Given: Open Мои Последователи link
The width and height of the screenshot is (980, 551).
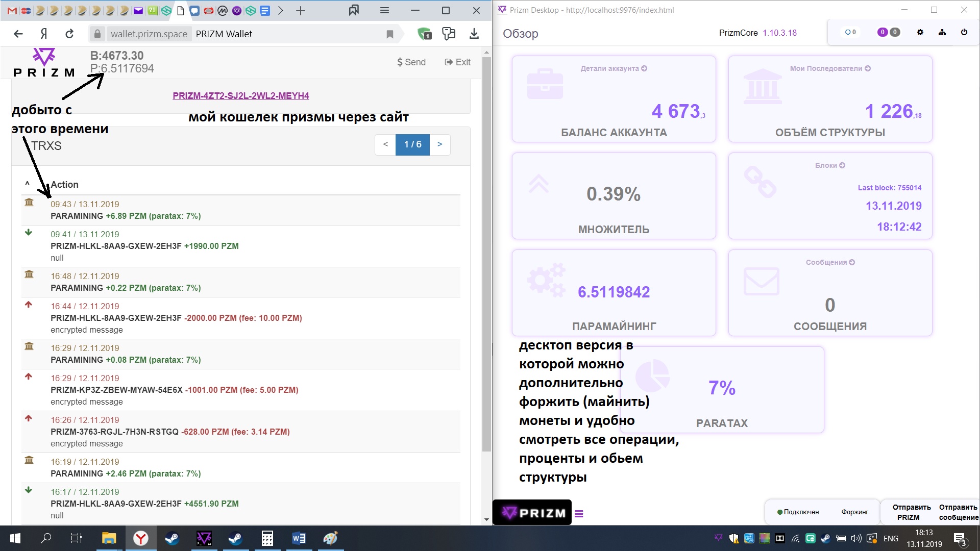Looking at the screenshot, I should click(x=830, y=68).
